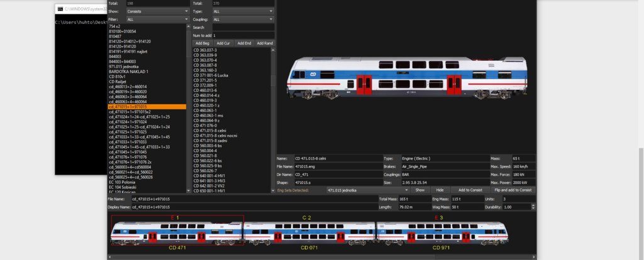This screenshot has width=644, height=260.
Task: Click the consist Display Name field
Action: click(254, 207)
